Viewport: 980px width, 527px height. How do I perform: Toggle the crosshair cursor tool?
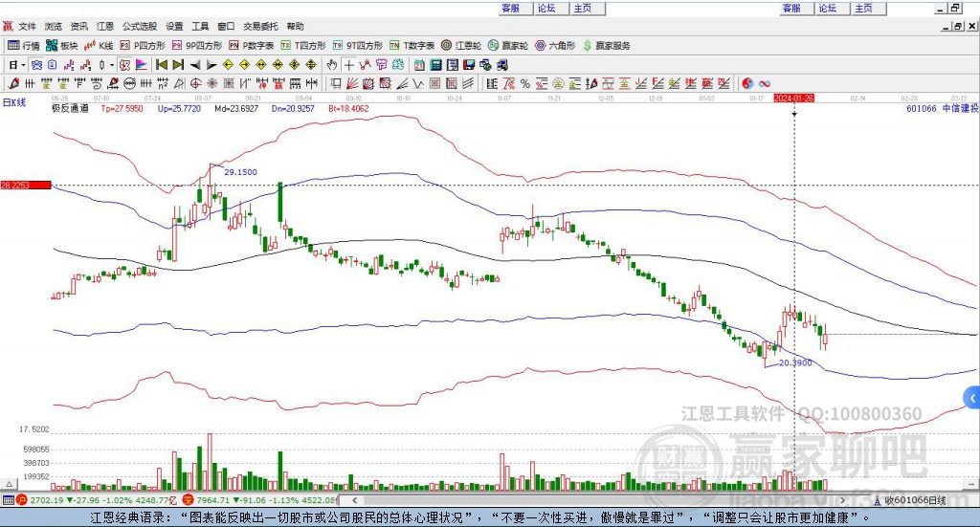pyautogui.click(x=348, y=65)
